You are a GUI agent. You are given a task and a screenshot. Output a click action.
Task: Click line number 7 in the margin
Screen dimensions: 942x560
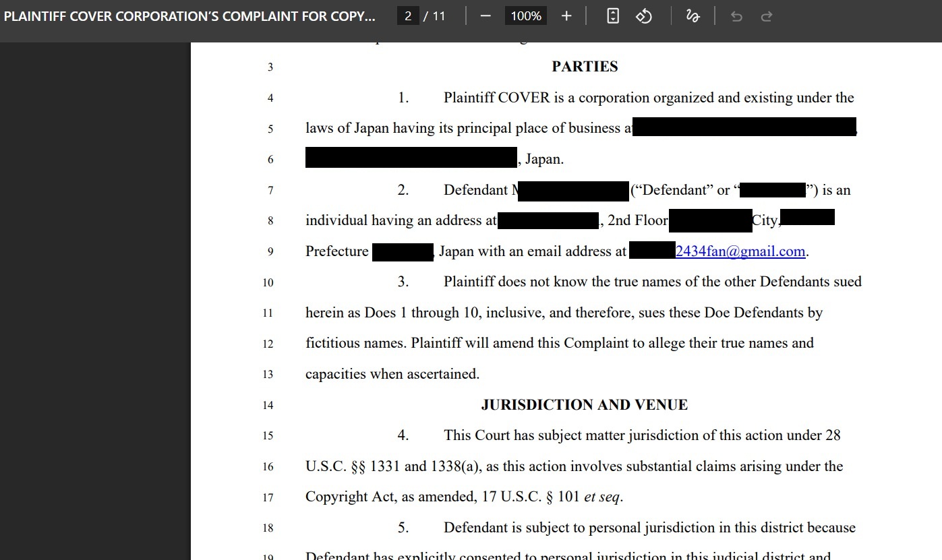click(270, 191)
